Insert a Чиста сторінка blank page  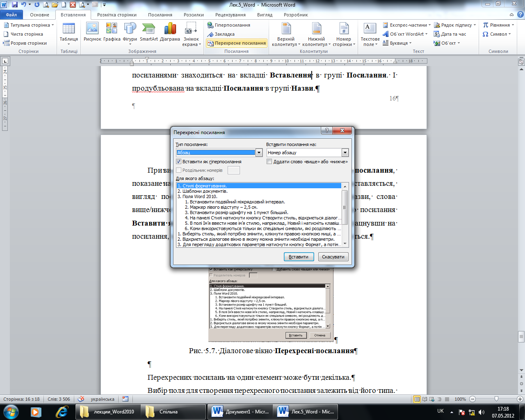tap(23, 34)
